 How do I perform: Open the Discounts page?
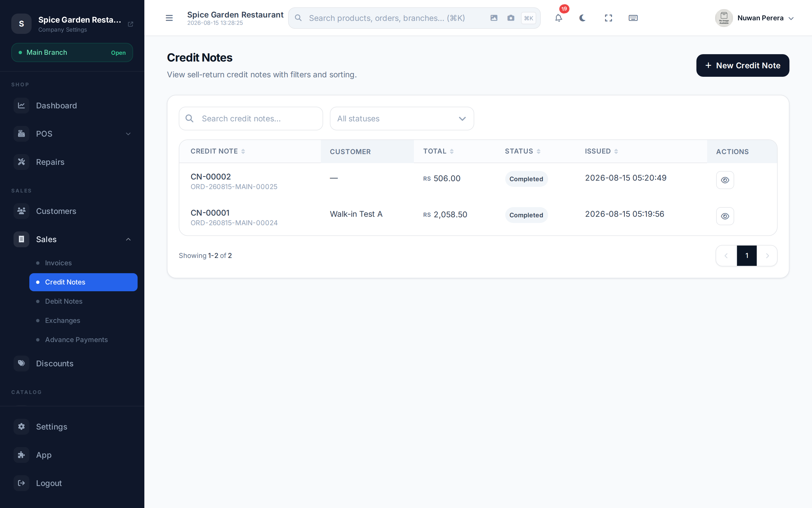point(72,364)
